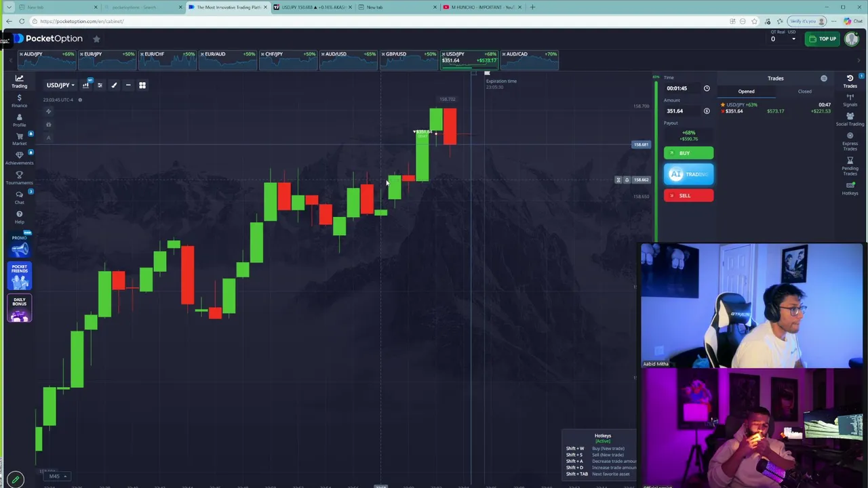This screenshot has height=488, width=868.
Task: Click the green BUY button
Action: 688,153
